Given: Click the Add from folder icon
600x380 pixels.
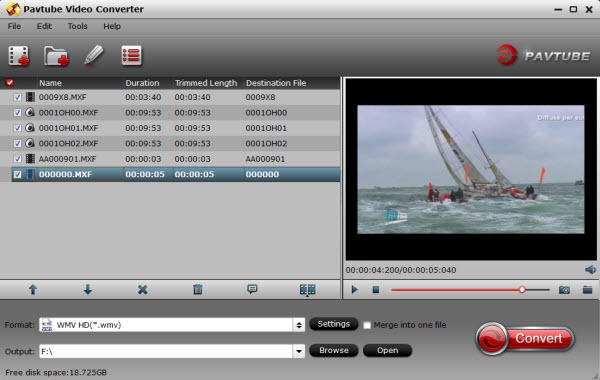Looking at the screenshot, I should point(56,56).
